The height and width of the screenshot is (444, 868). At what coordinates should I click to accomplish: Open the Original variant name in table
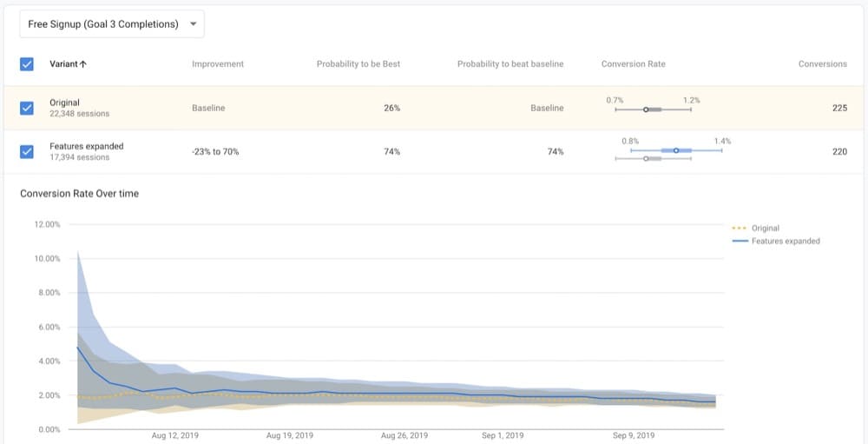64,103
